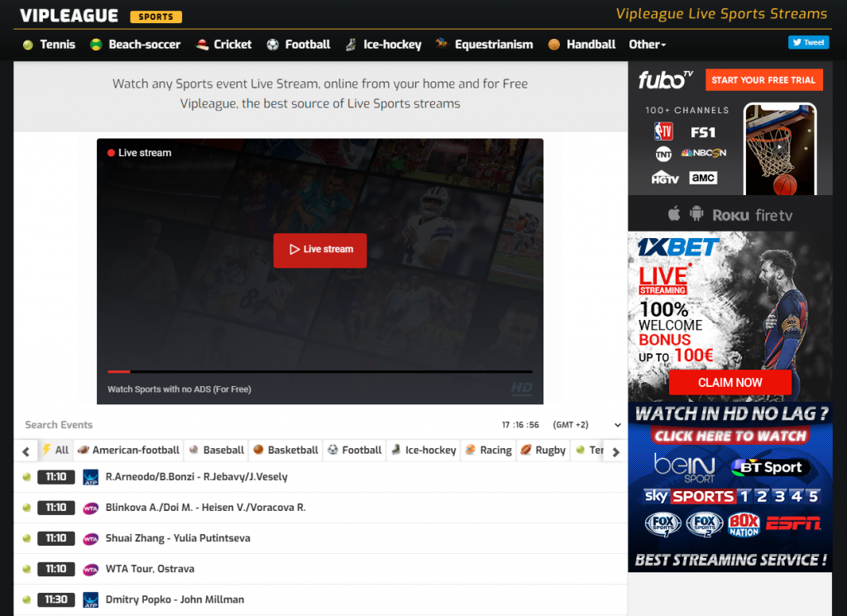
Task: Click the HGTV channel logo
Action: tap(664, 178)
